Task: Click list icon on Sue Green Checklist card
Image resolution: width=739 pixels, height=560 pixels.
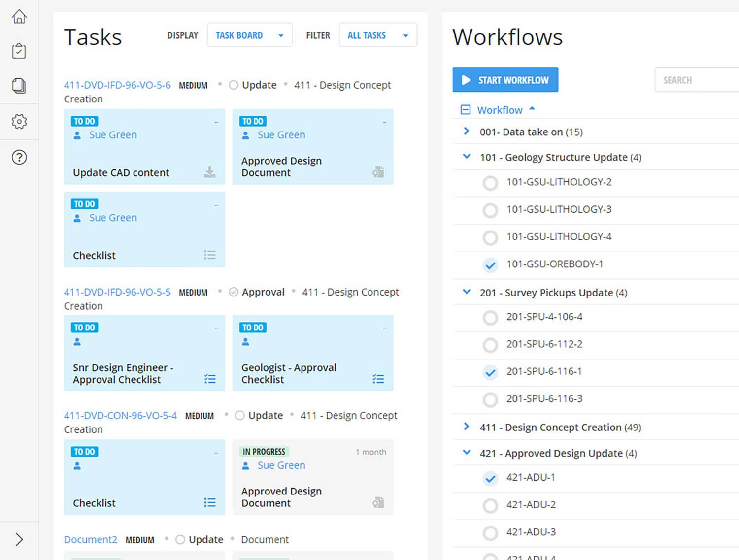Action: tap(210, 255)
